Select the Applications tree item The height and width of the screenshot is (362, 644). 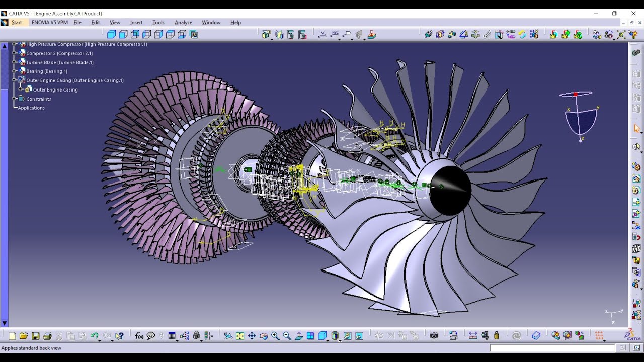pyautogui.click(x=31, y=108)
